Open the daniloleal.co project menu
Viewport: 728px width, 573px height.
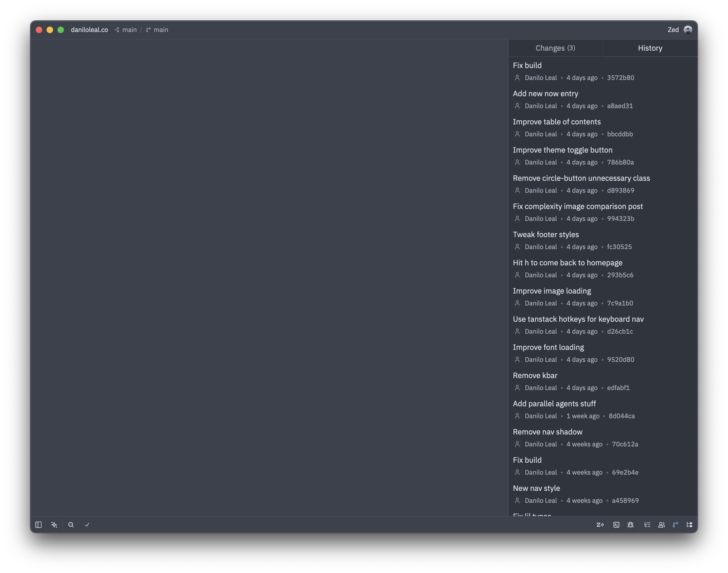(x=89, y=30)
